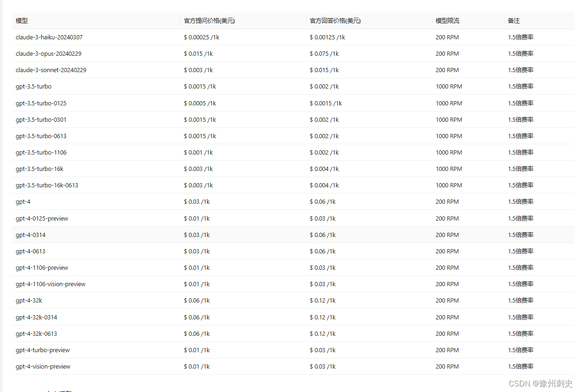Click the 模型限流 column header

point(447,21)
